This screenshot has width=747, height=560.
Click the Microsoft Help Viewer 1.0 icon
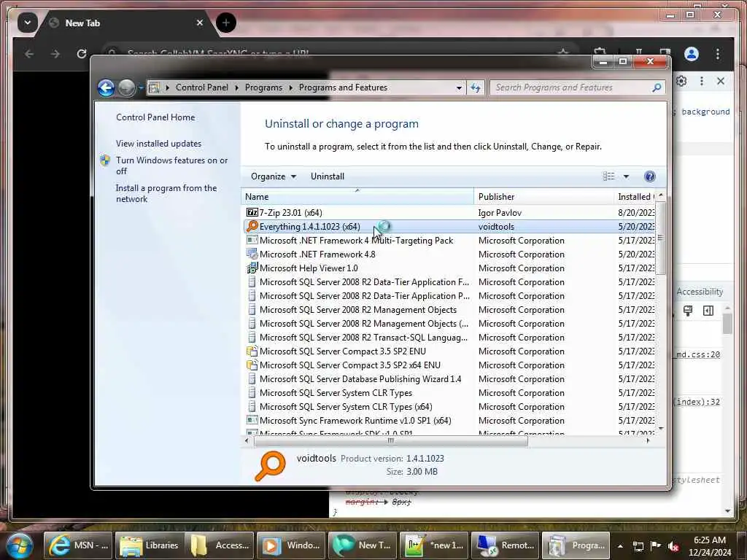coord(252,268)
